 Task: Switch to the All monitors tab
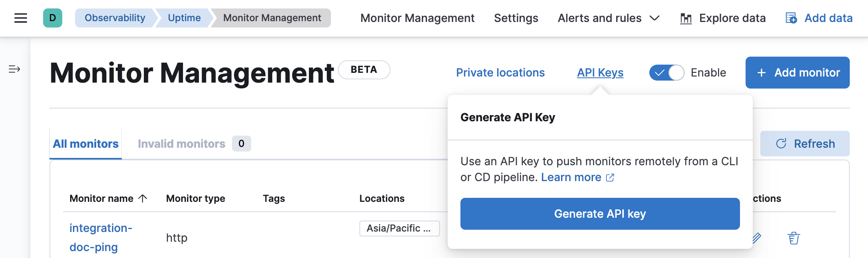coord(86,144)
